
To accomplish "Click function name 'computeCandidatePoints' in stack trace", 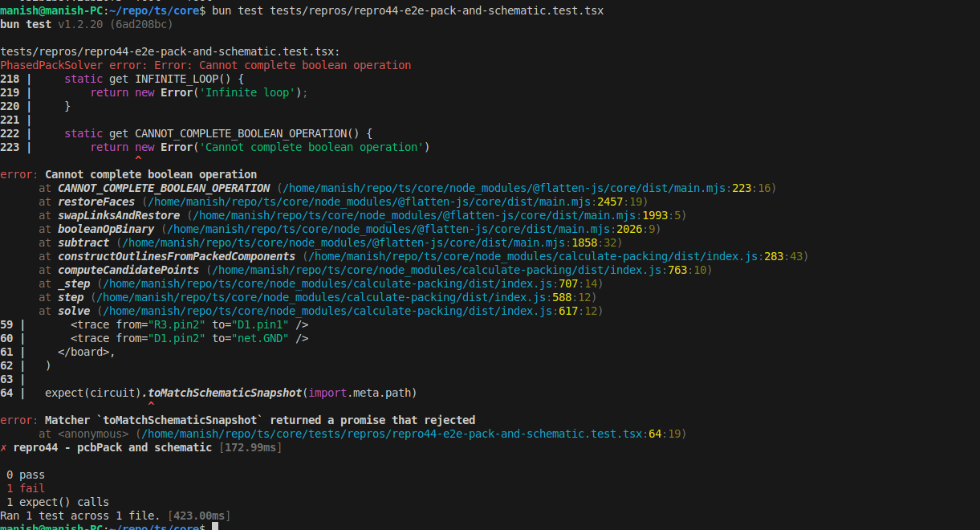I will click(128, 270).
